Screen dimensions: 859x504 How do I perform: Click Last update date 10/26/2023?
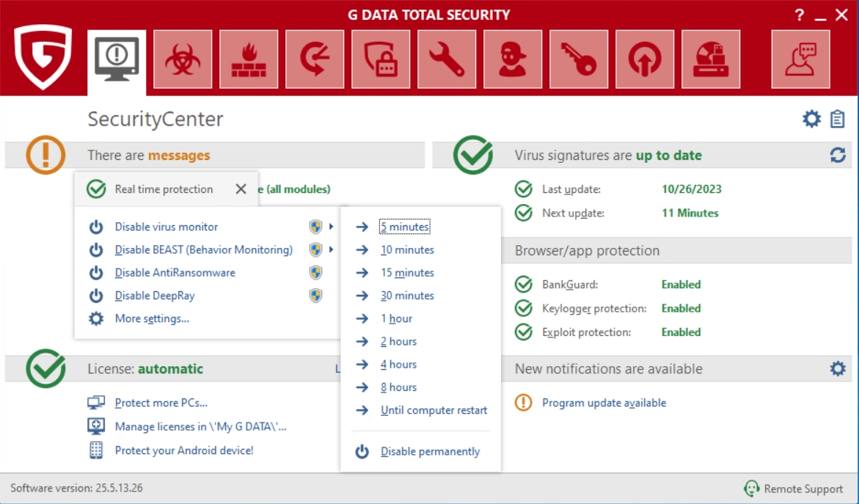click(691, 189)
